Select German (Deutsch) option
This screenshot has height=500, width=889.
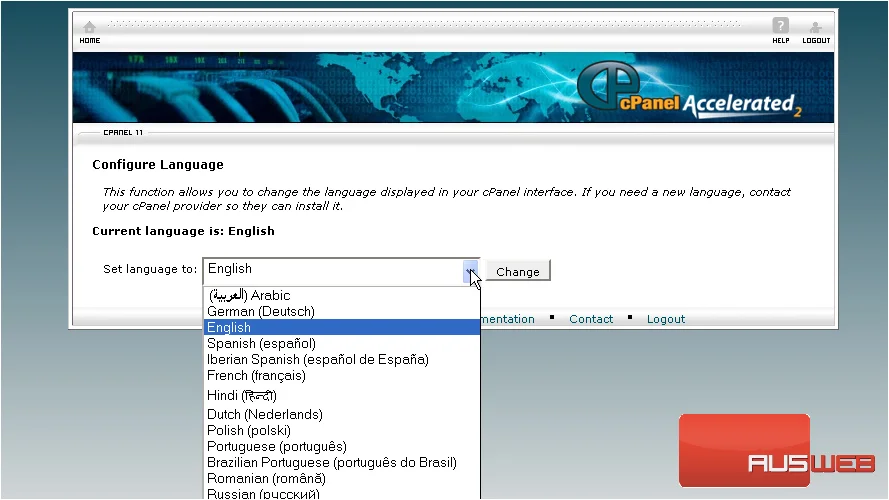(342, 311)
